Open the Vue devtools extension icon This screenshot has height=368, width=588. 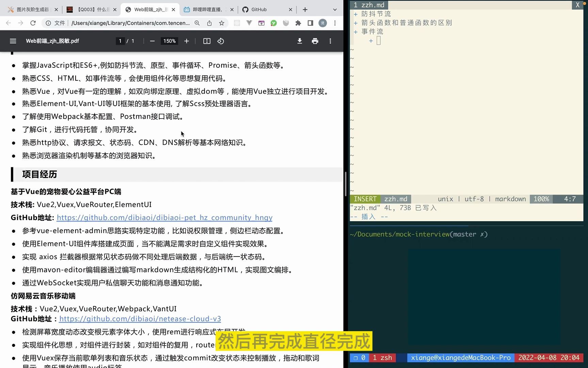(249, 23)
